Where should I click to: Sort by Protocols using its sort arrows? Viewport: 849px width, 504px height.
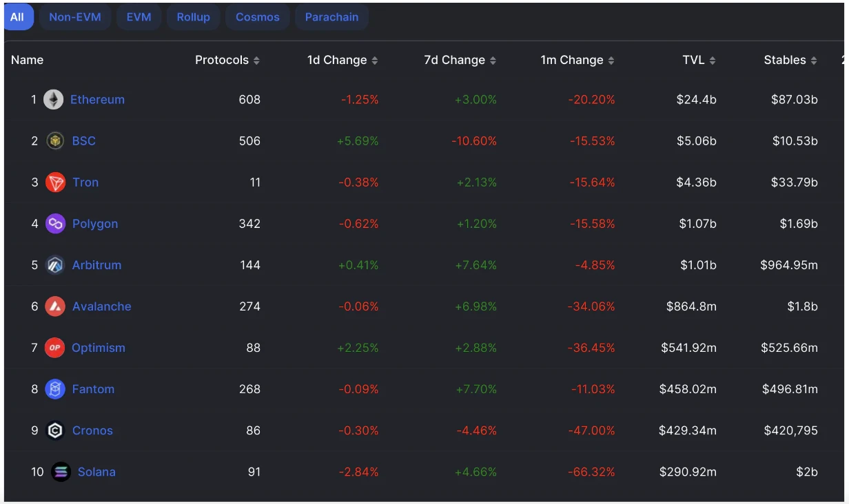256,61
